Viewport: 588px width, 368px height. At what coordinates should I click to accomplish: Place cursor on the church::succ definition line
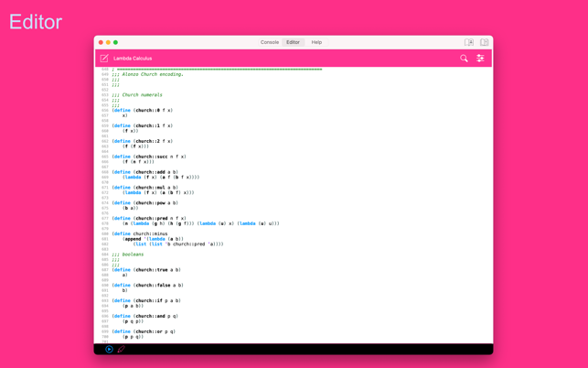146,157
